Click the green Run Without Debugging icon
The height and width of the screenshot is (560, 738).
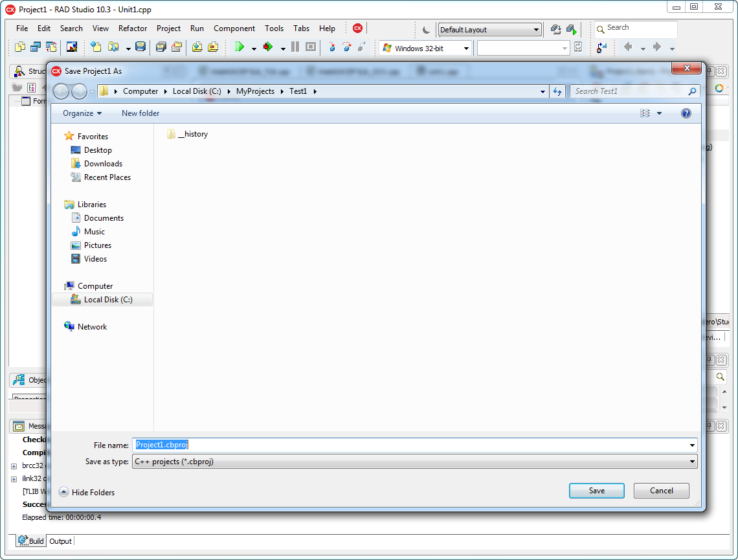(240, 47)
